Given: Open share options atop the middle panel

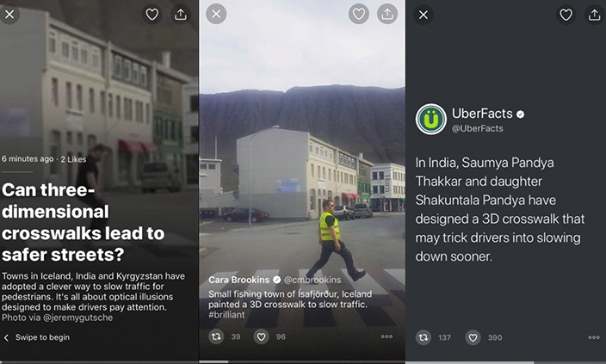Looking at the screenshot, I should point(387,14).
